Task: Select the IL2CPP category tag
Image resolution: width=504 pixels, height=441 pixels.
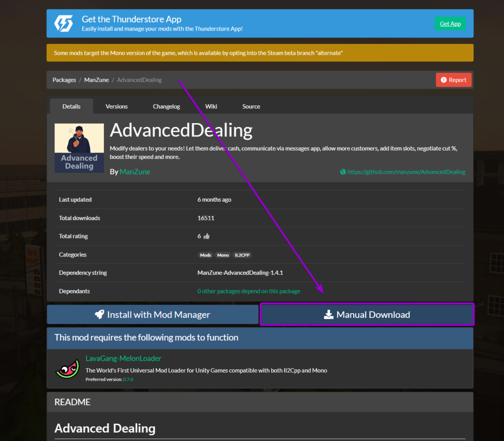Action: 242,255
